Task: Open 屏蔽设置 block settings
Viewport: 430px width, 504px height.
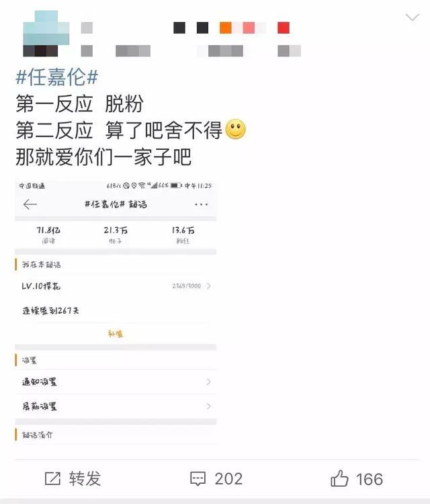Action: point(116,407)
